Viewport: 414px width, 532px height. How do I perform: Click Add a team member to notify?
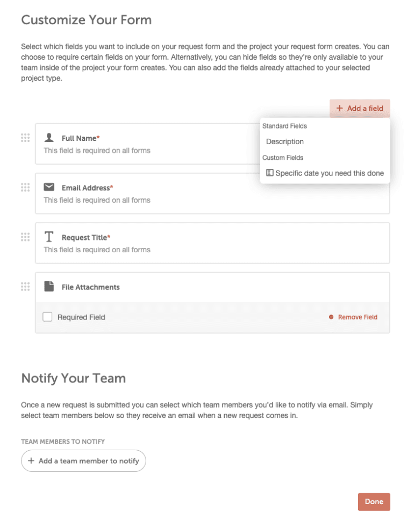(83, 460)
